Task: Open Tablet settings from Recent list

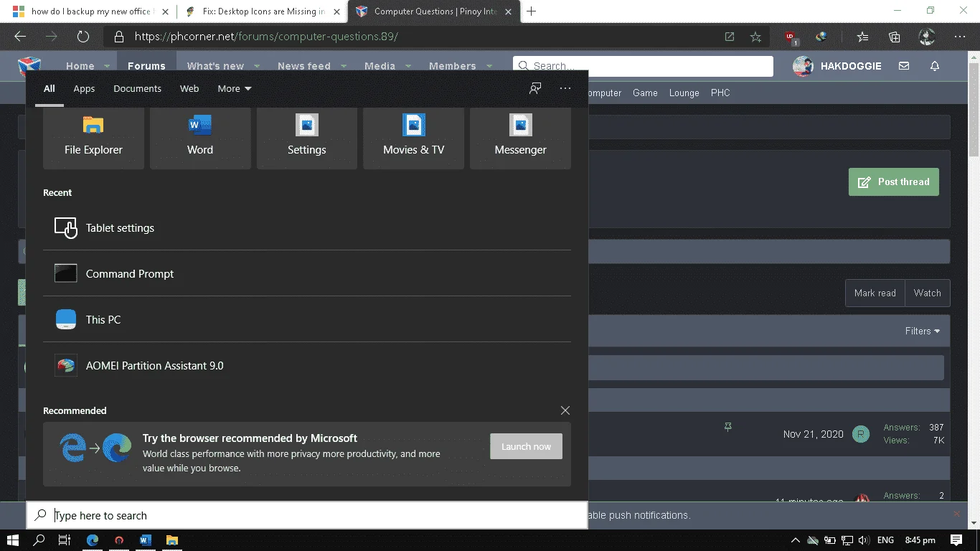Action: (x=307, y=227)
